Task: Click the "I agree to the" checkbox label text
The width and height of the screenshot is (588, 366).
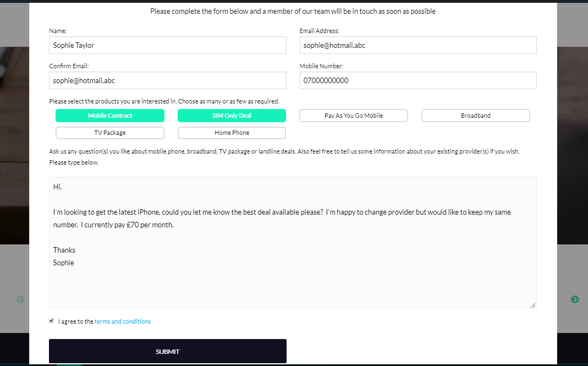Action: point(76,321)
